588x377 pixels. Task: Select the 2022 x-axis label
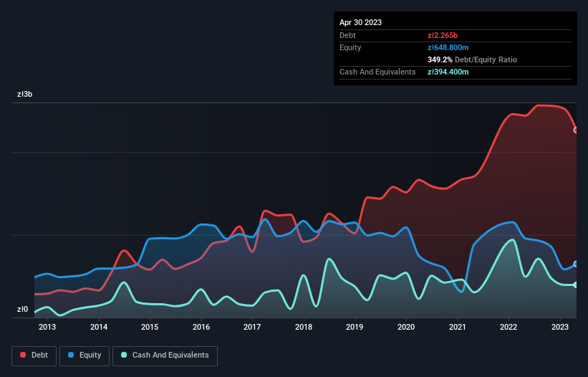click(509, 327)
